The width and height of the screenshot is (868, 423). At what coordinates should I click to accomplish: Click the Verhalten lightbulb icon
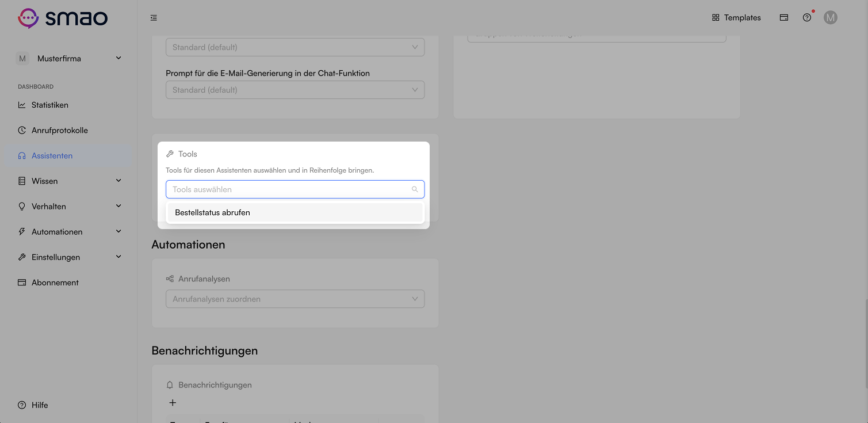[x=22, y=206]
